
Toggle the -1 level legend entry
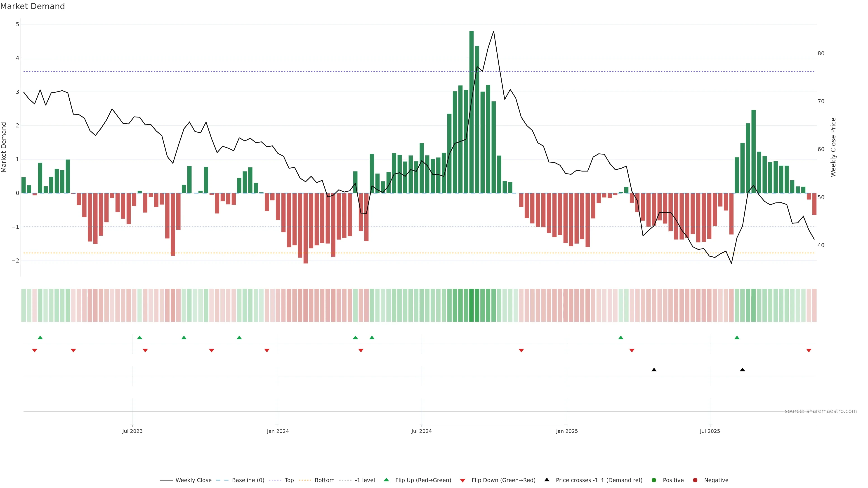coord(365,480)
